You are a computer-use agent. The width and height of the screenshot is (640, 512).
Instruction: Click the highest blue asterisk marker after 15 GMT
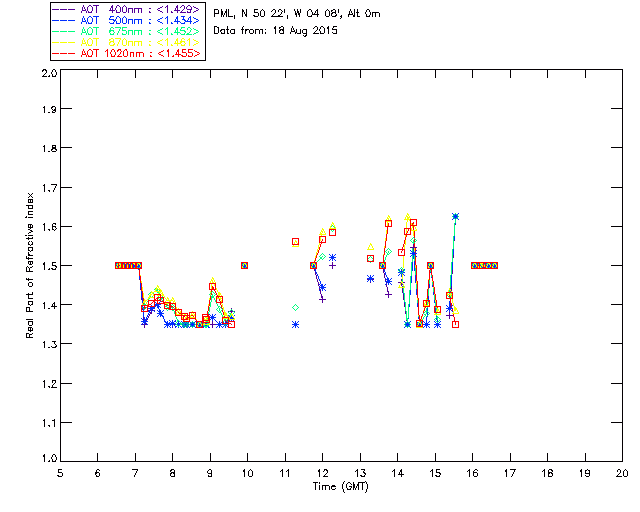tap(456, 216)
